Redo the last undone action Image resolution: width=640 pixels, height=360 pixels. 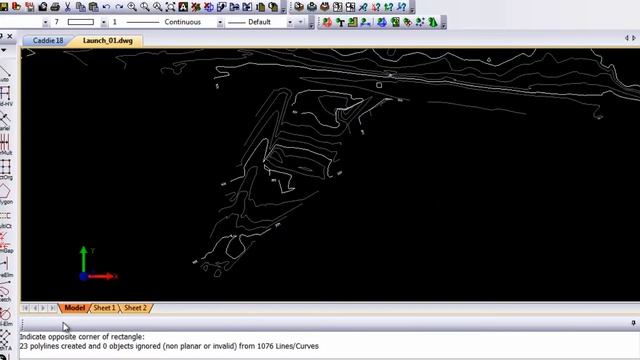[x=119, y=7]
